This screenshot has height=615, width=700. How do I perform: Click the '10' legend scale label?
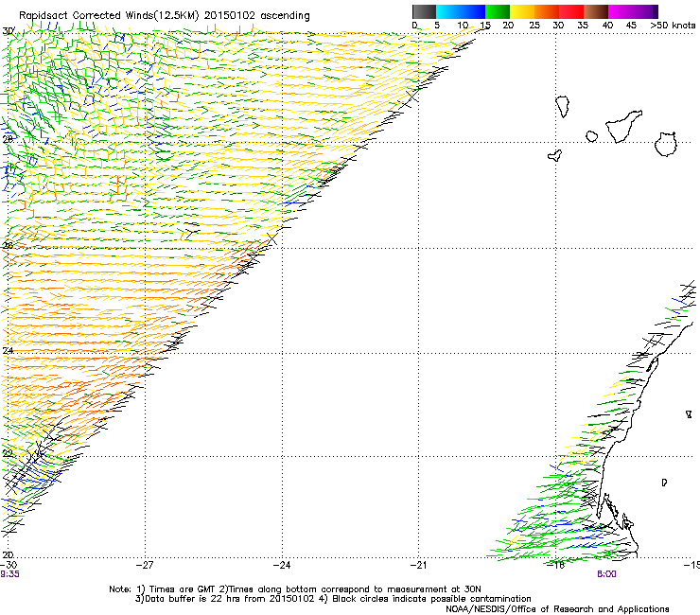click(462, 26)
